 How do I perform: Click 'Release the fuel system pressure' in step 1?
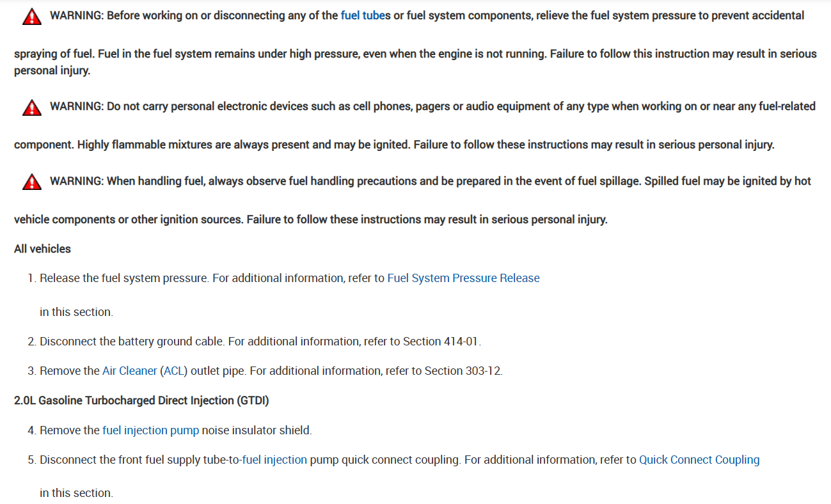[124, 278]
